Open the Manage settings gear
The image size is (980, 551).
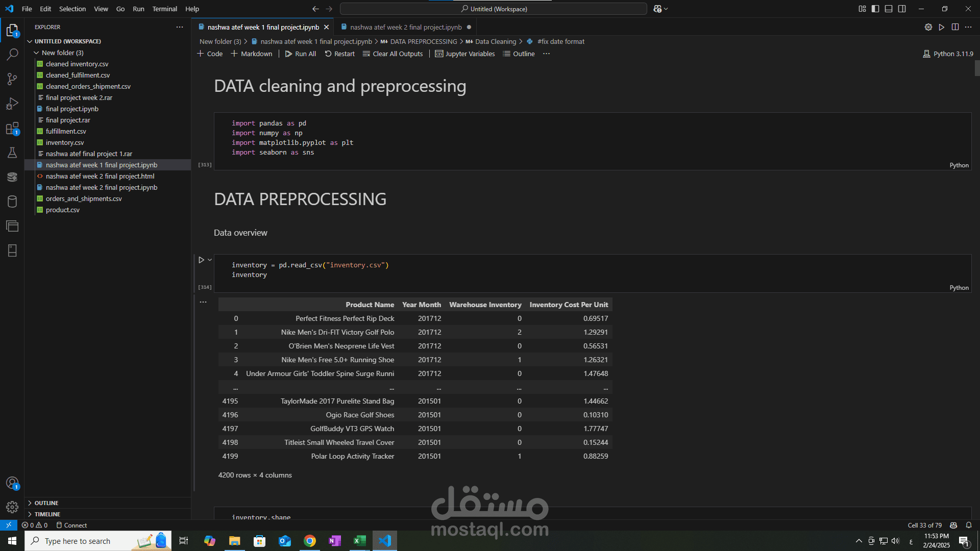pyautogui.click(x=12, y=507)
